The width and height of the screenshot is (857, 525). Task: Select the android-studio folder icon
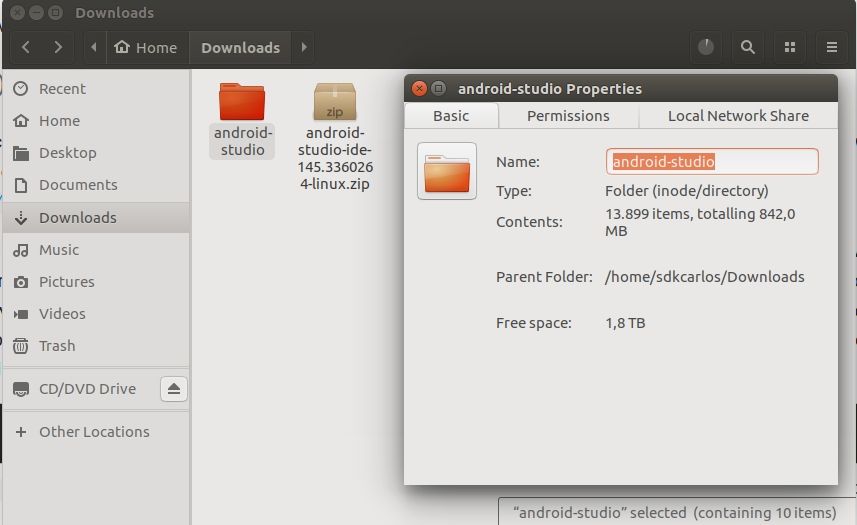tap(242, 102)
